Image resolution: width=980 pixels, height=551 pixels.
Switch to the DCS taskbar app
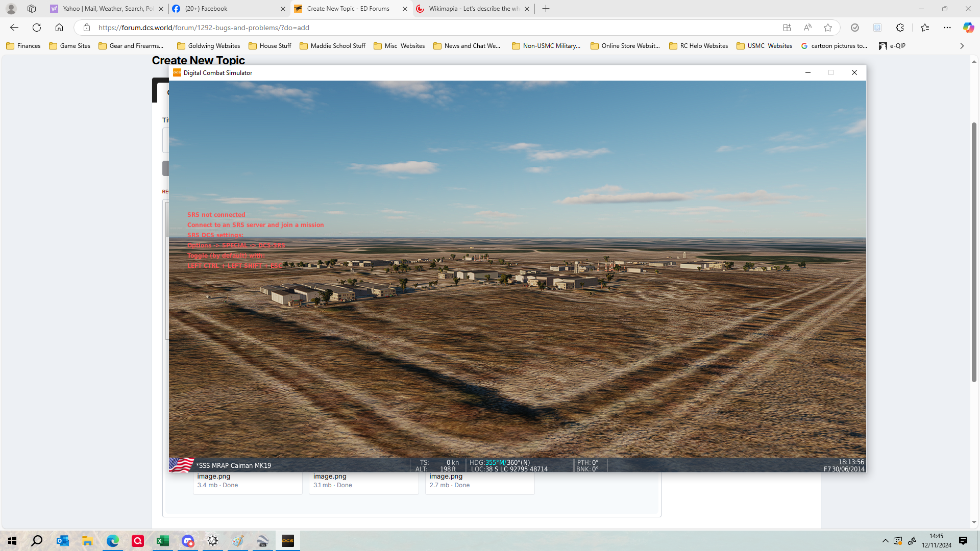(288, 541)
